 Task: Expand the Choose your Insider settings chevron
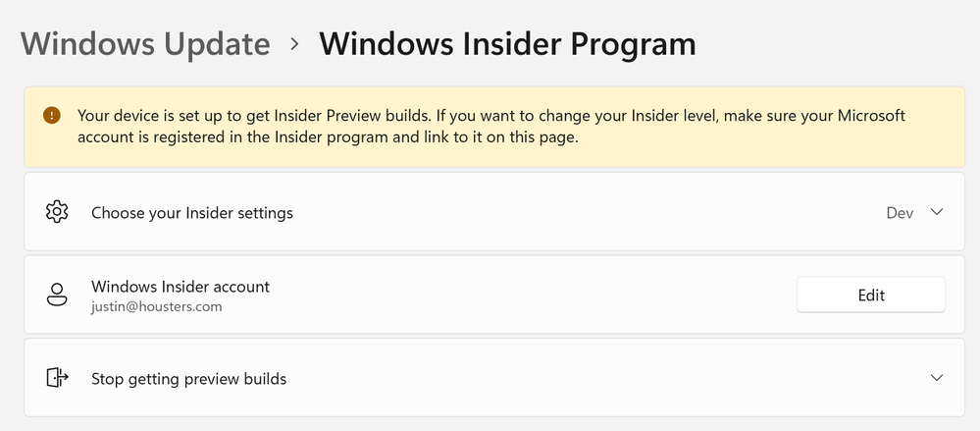tap(936, 212)
